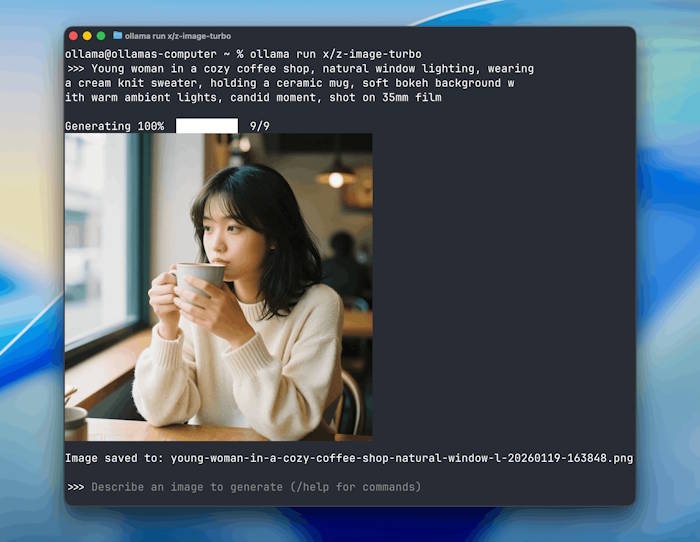The width and height of the screenshot is (700, 542).
Task: Click the 'Describe an image to generate' input prompt
Action: pos(256,487)
